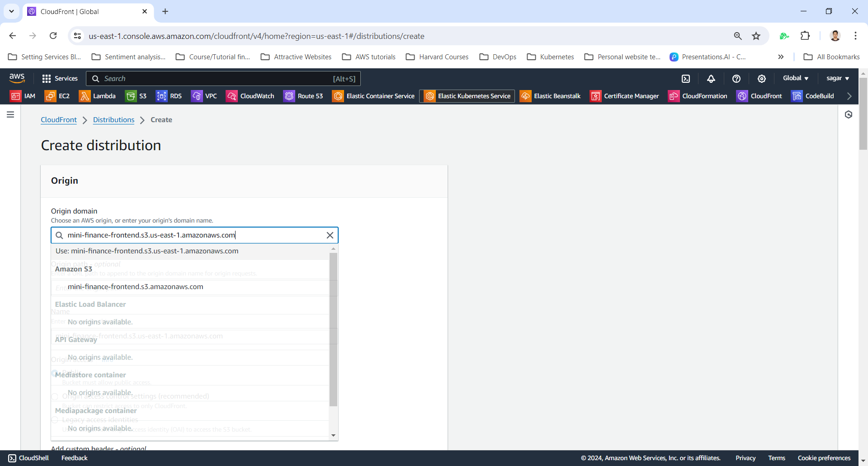868x466 pixels.
Task: Open the sagar account dropdown
Action: point(837,78)
